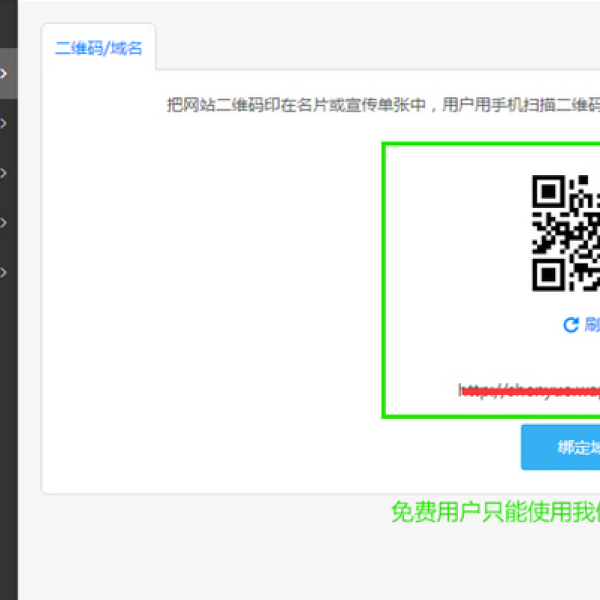Expand the second chevron in the sidebar
Viewport: 600px width, 600px height.
(x=5, y=124)
